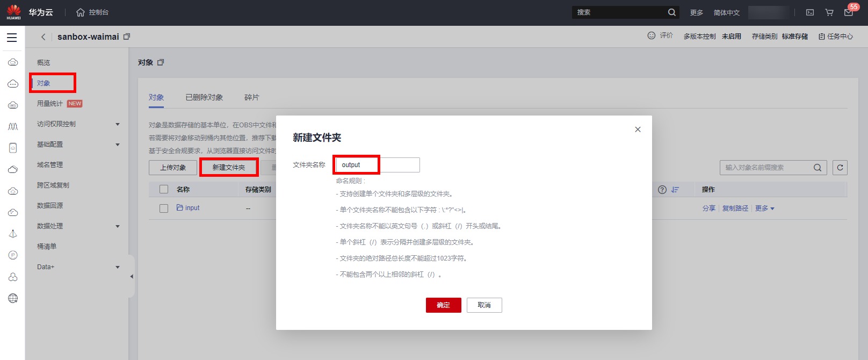Toggle the select-all checkbox in table header
Screen dimensions: 868x360
pos(164,189)
